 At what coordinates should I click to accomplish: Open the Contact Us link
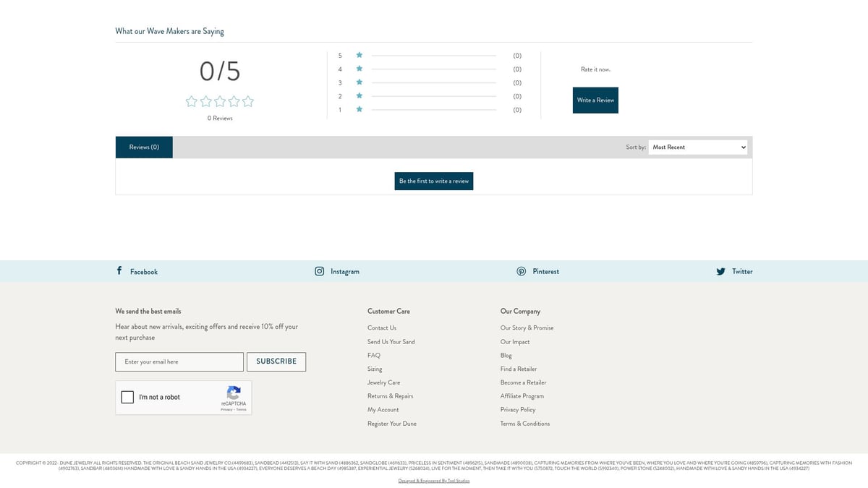pos(382,328)
